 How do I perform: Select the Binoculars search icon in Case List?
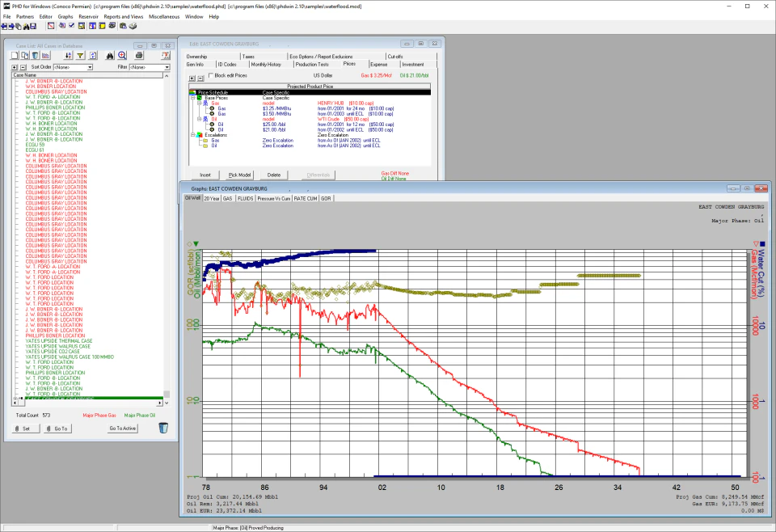[x=110, y=55]
